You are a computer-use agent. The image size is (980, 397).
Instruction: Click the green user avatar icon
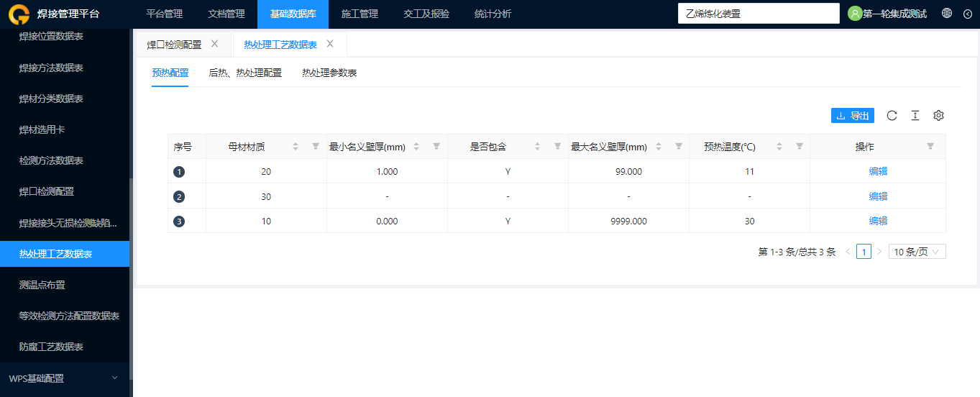click(855, 14)
